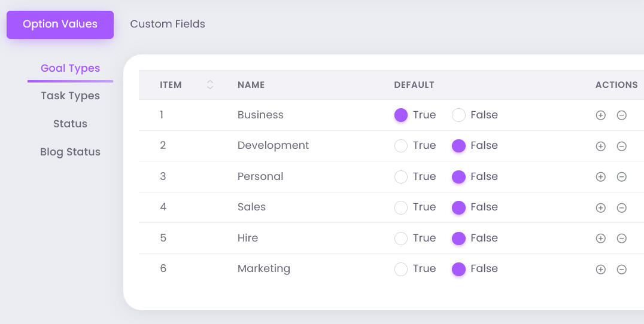Select Blog Status in the side menu
Image resolution: width=644 pixels, height=324 pixels.
click(x=70, y=152)
